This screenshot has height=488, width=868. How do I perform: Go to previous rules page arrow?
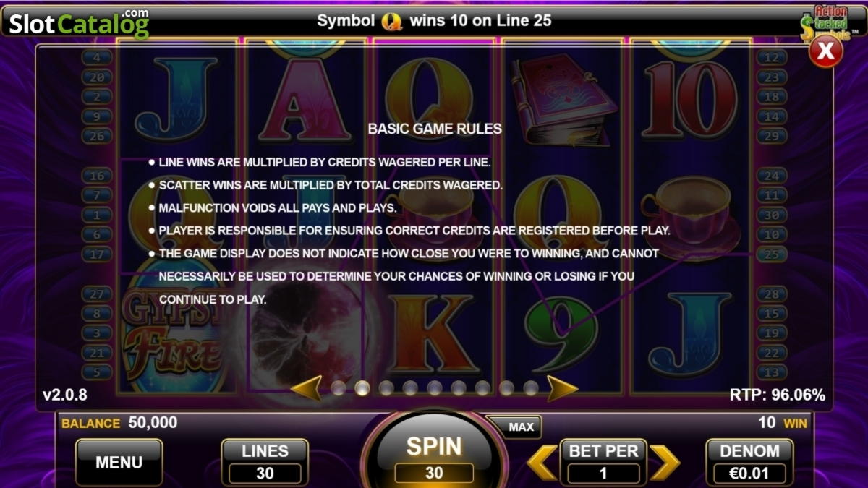pyautogui.click(x=306, y=388)
